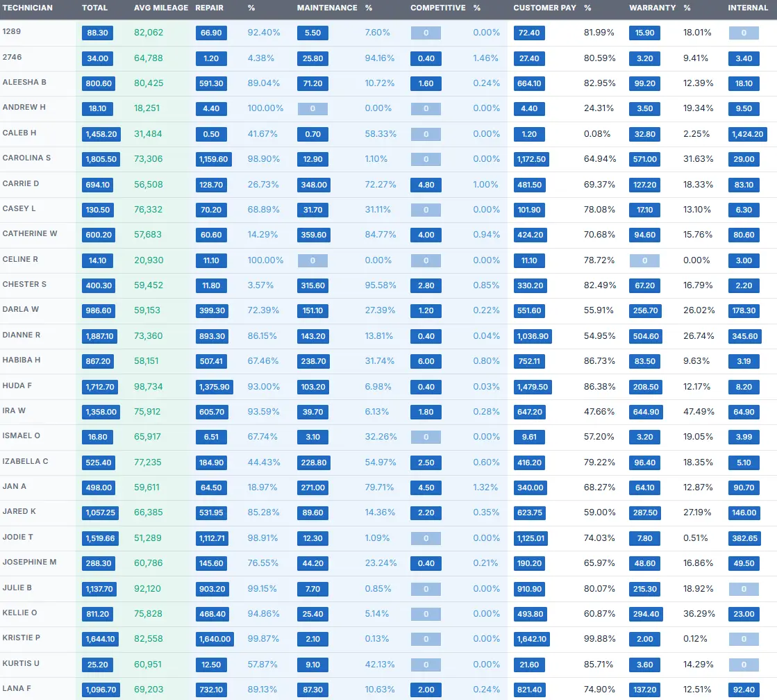Click technician name Josephine M

29,562
